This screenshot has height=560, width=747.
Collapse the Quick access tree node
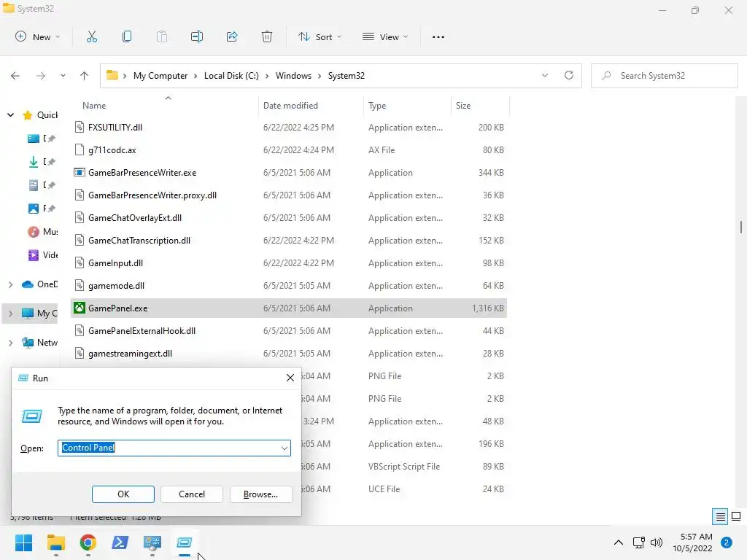point(10,115)
